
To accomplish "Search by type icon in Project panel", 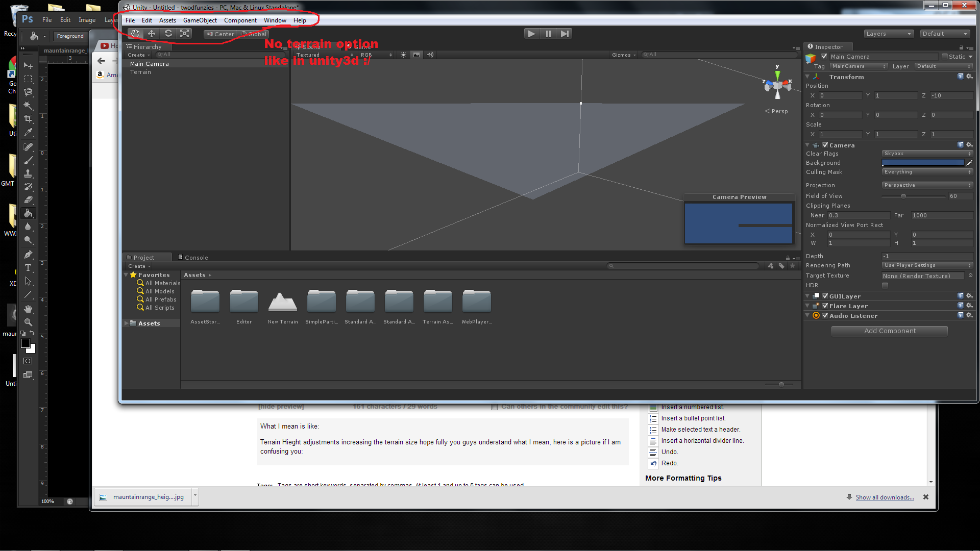I will (x=771, y=266).
